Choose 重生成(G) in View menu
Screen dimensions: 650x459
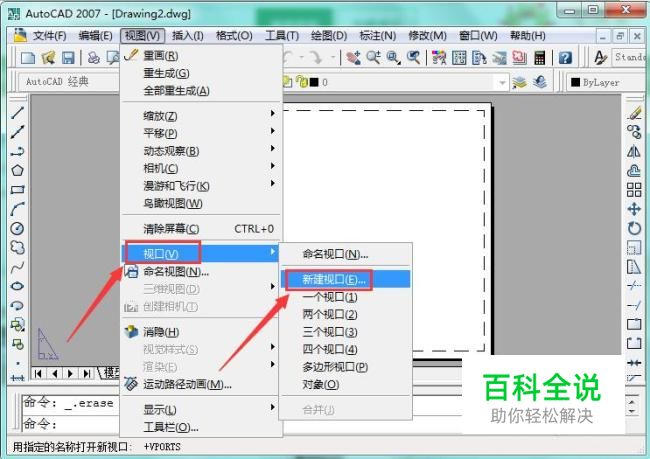(201, 73)
